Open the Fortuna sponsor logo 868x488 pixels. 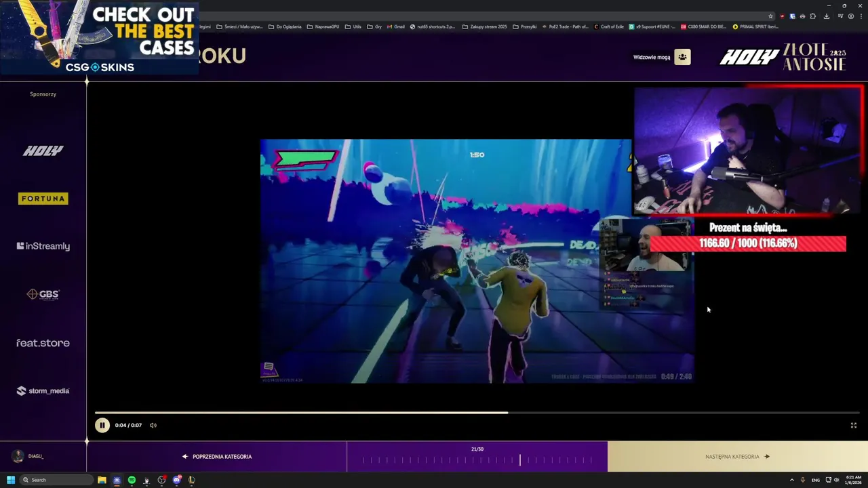click(43, 199)
